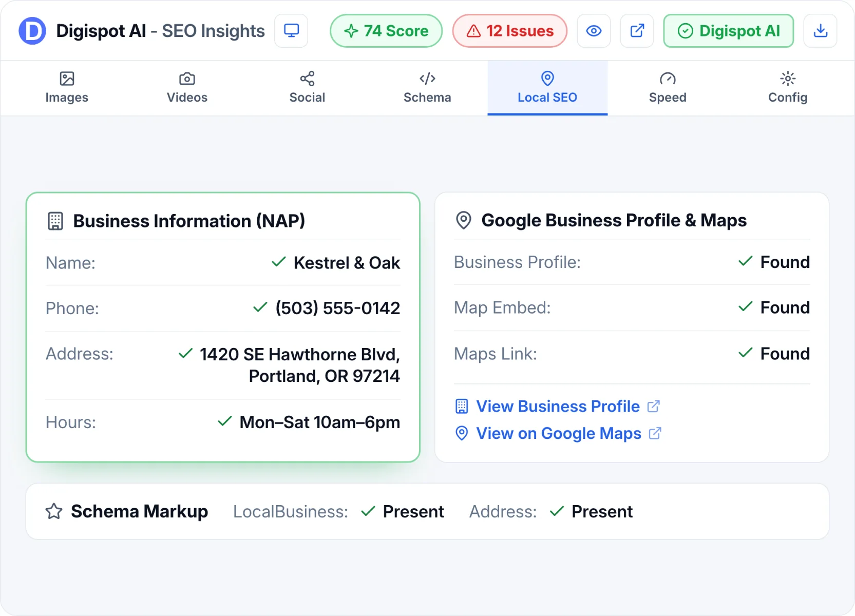855x616 pixels.
Task: Click Found value in Business Profile row
Action: [x=785, y=262]
